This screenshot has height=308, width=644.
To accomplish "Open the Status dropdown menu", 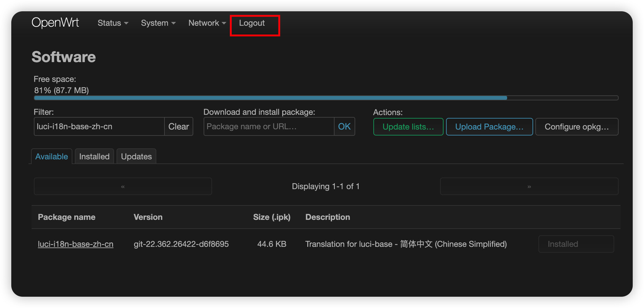I will (x=113, y=23).
